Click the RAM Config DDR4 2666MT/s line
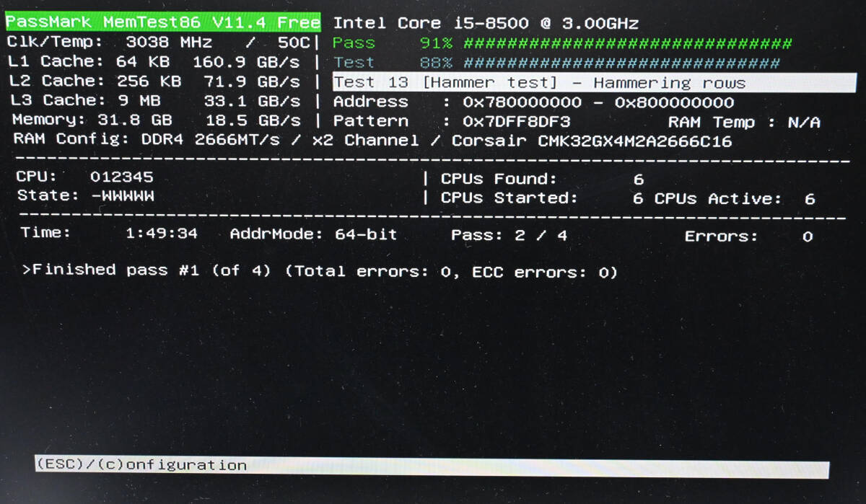Screen dimensions: 866x504 [372, 140]
